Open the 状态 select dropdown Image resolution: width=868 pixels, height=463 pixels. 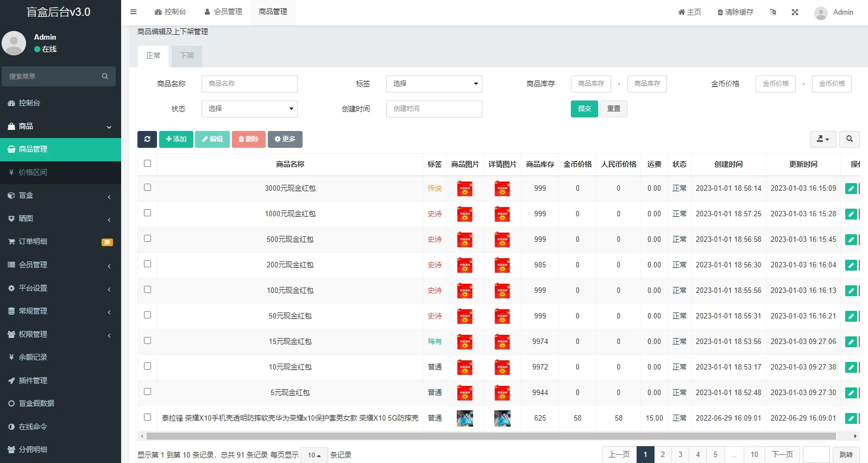(x=249, y=109)
